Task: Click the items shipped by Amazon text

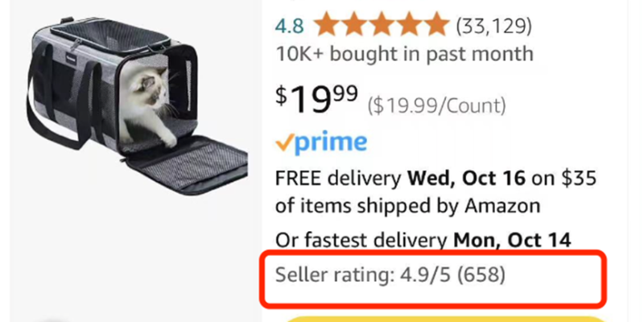Action: pos(407,205)
